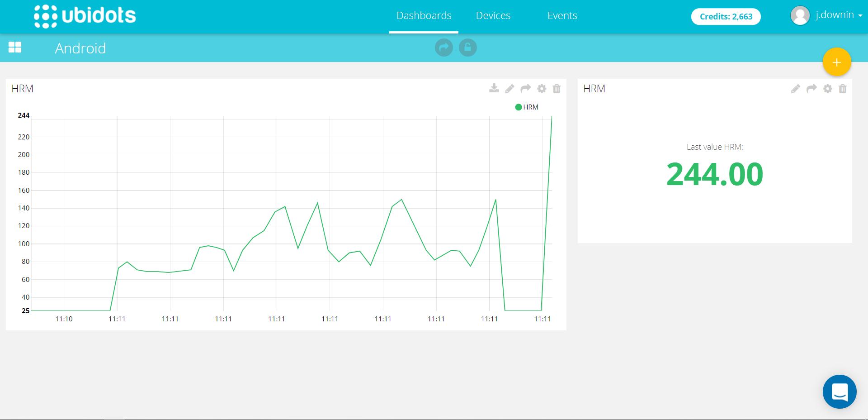868x420 pixels.
Task: Click the Android dashboard title
Action: point(80,48)
